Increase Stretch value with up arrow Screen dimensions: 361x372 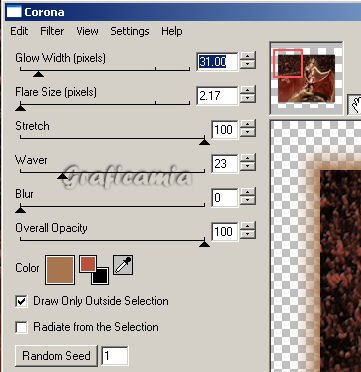click(x=248, y=125)
